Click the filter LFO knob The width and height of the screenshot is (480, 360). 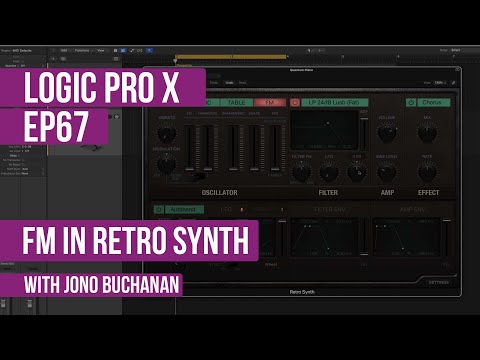[329, 172]
